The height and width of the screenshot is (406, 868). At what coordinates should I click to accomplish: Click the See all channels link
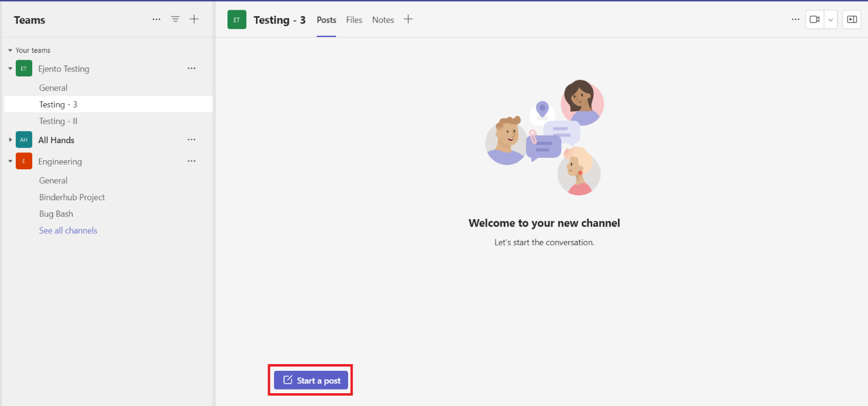click(68, 231)
